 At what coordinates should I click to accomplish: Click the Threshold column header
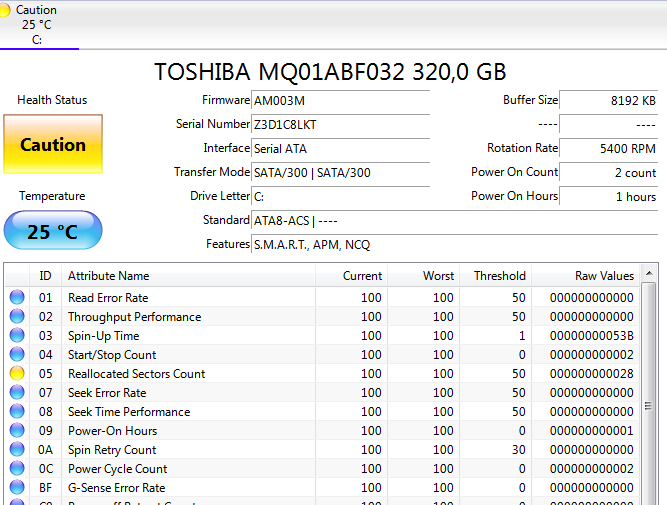496,276
